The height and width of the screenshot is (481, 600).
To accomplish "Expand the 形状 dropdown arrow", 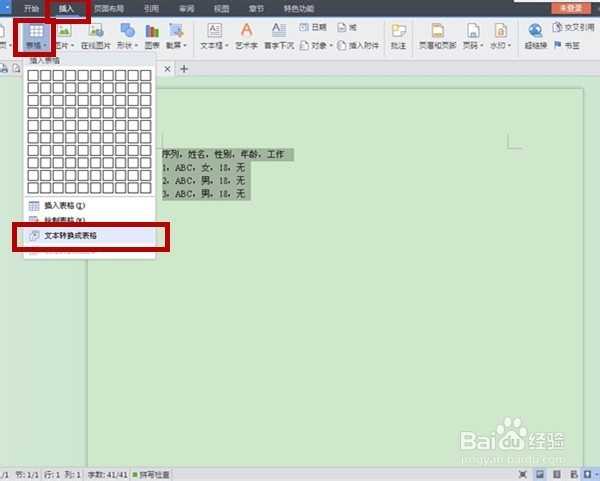I will pyautogui.click(x=136, y=46).
